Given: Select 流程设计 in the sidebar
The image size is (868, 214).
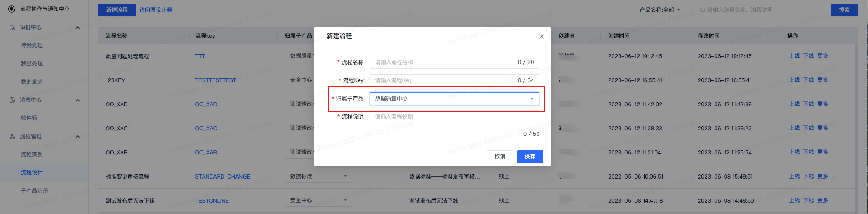Looking at the screenshot, I should (32, 173).
